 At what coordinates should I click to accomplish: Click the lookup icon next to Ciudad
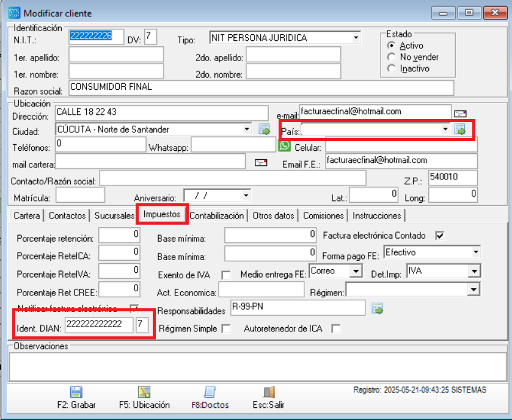[264, 129]
